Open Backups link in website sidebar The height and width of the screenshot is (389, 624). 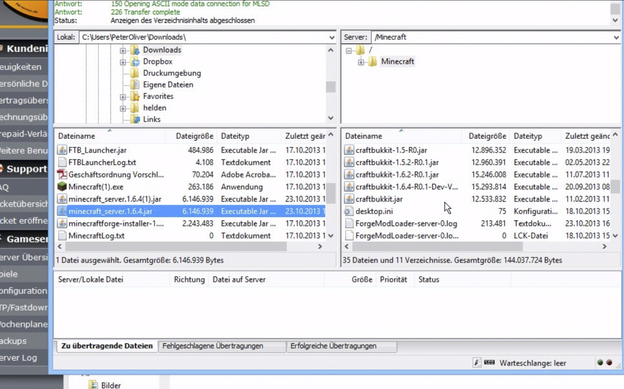14,341
